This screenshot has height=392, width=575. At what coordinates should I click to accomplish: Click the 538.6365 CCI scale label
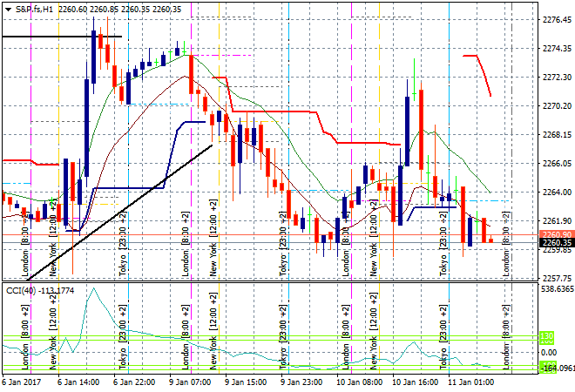click(x=556, y=288)
